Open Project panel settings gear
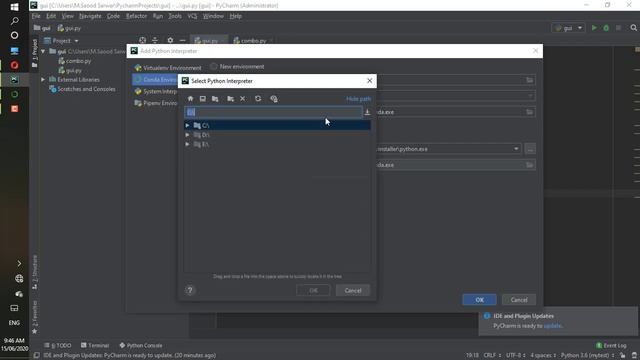The width and height of the screenshot is (640, 360). (170, 40)
